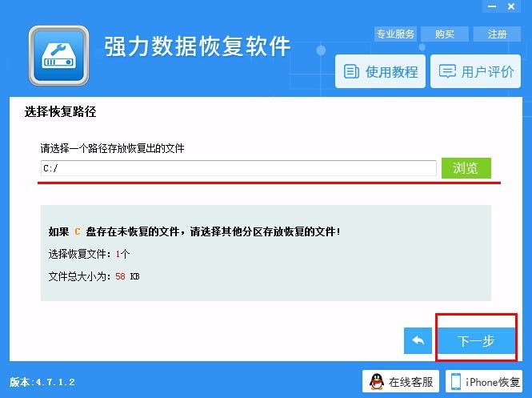Click the back arrow button

pyautogui.click(x=418, y=340)
